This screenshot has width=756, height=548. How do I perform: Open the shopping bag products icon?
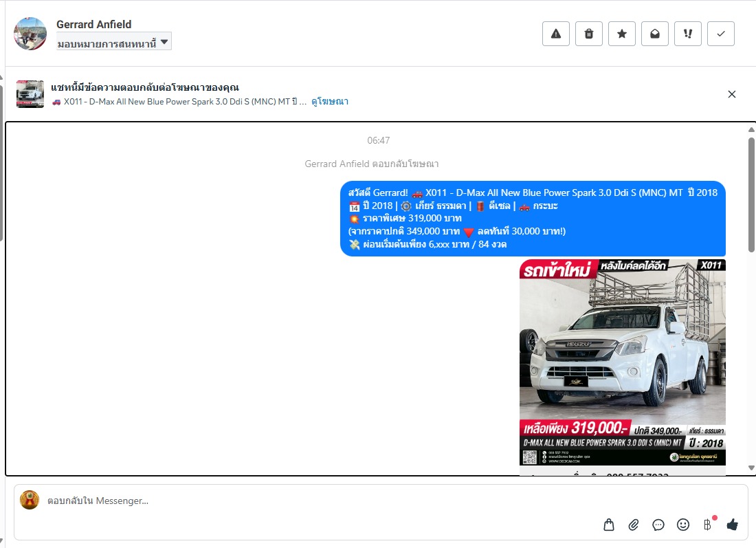tap(609, 525)
